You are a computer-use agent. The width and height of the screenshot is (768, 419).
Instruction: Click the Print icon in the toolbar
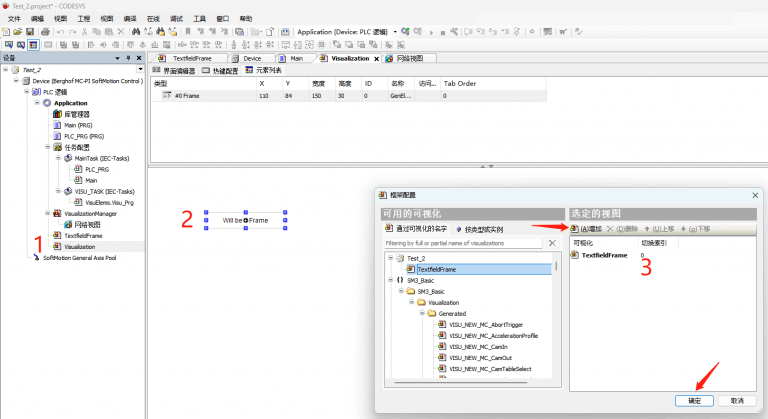45,32
